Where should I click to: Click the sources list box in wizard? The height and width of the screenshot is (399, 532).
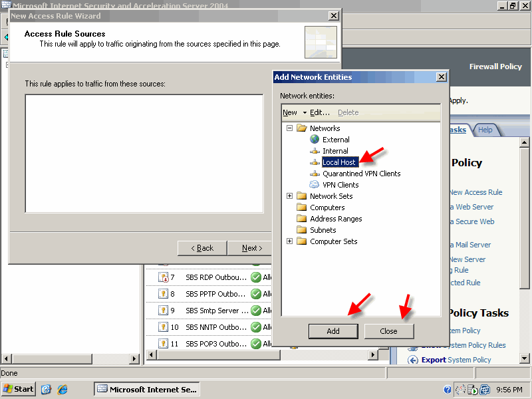coord(144,154)
